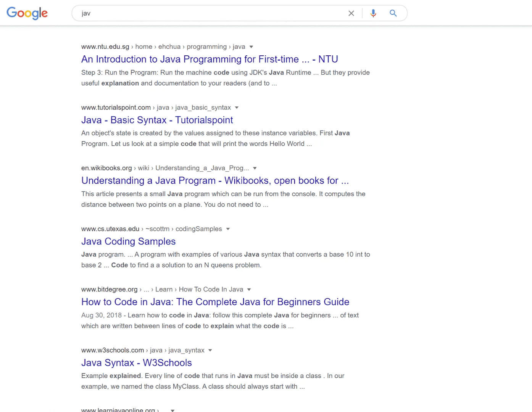Open 'Java Syntax - W3Schools' result
532x412 pixels.
(137, 362)
